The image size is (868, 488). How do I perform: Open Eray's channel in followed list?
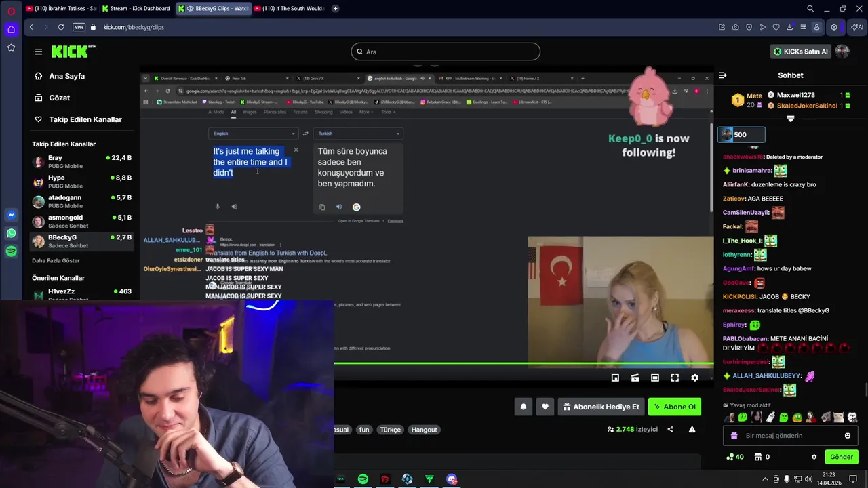(x=81, y=161)
